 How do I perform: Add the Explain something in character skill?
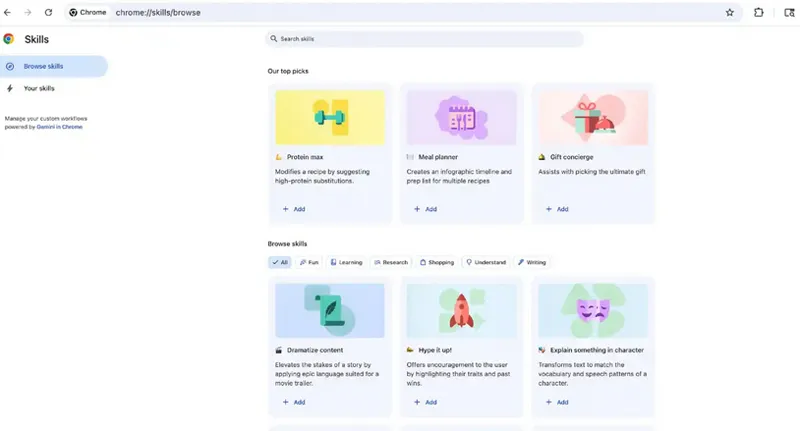557,402
